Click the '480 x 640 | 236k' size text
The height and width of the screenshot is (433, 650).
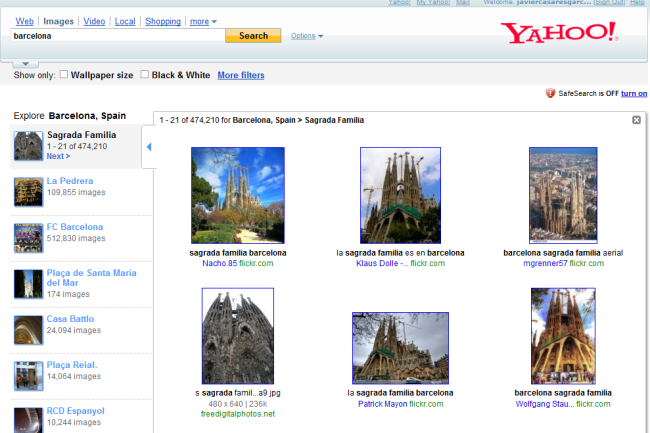[238, 404]
